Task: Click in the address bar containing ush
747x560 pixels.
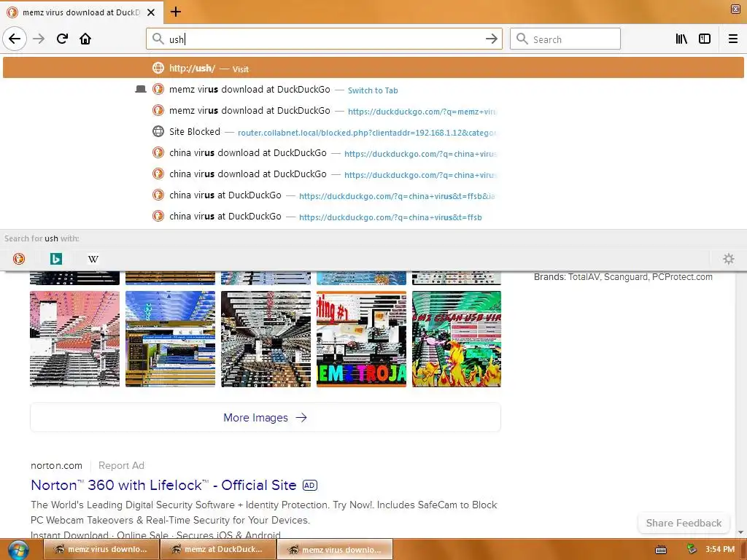Action: tap(324, 39)
